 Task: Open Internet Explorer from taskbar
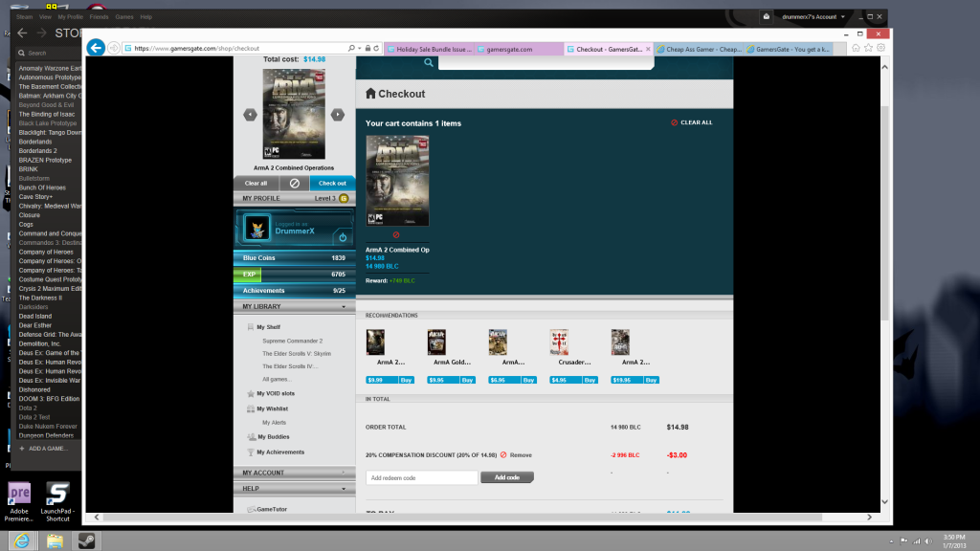[x=22, y=541]
